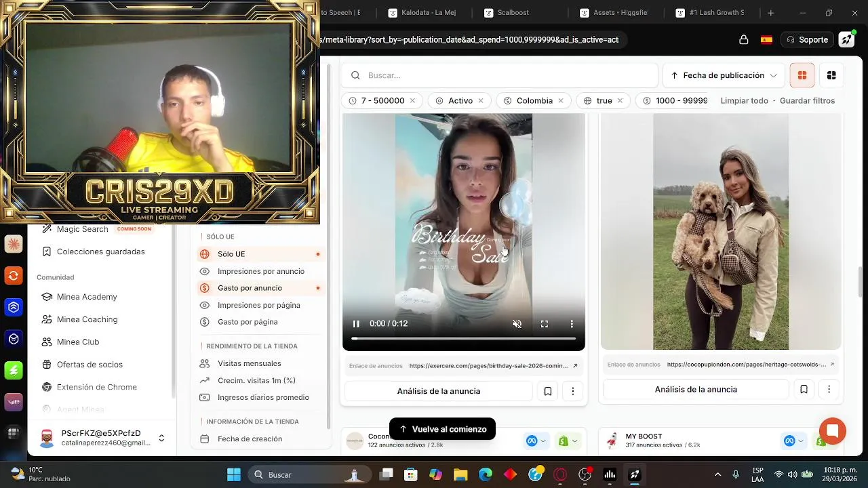868x488 pixels.
Task: Select Crecim. visitas 1m (%) filter
Action: [256, 380]
